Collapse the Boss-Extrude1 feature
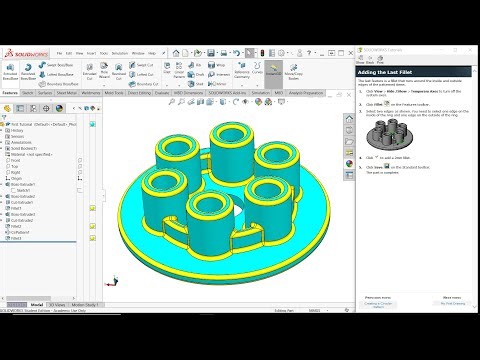 1,184
